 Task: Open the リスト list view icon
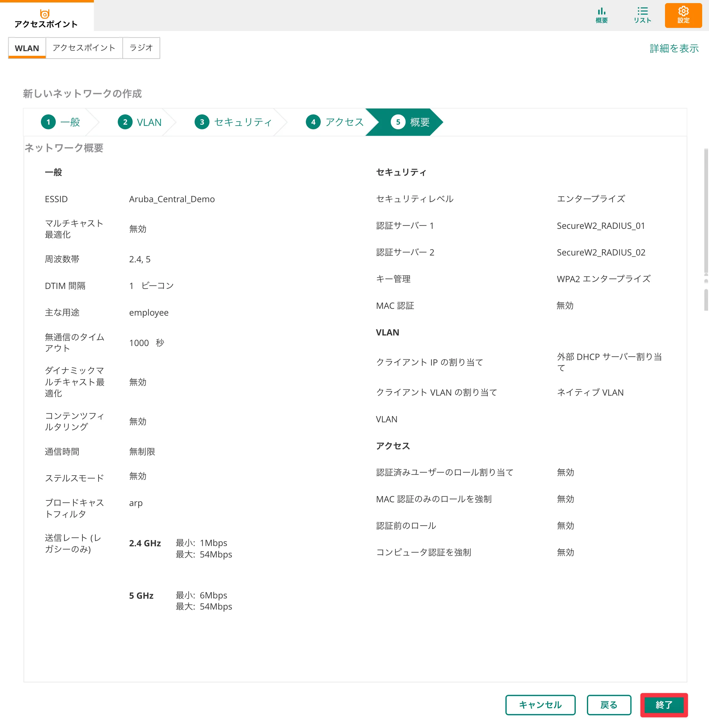642,11
